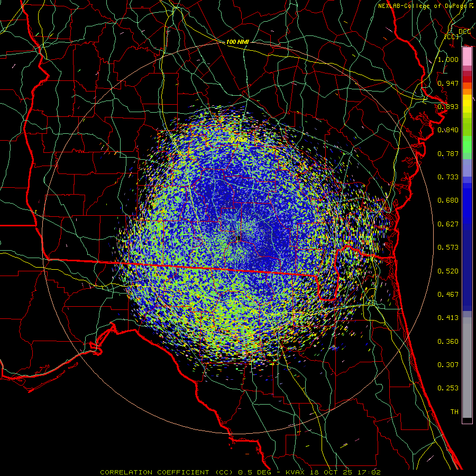The image size is (476, 476).
Task: Click the gray lower segment of the color bar
Action: coord(467,368)
